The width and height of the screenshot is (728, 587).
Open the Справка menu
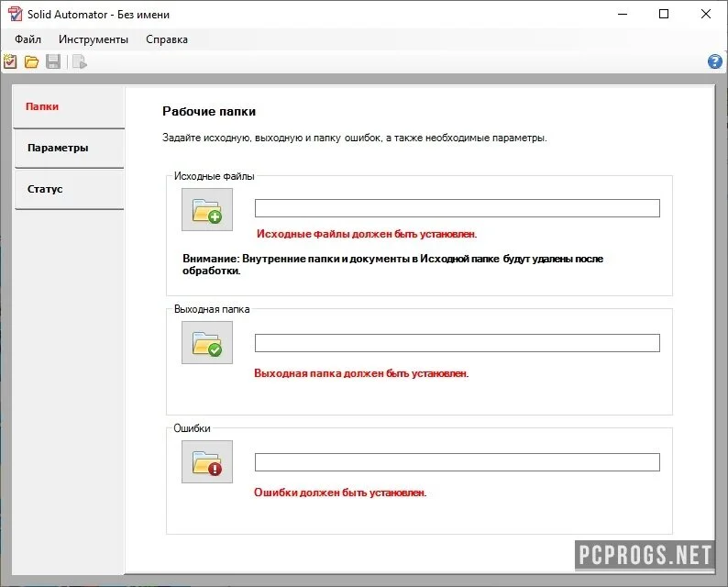[167, 39]
